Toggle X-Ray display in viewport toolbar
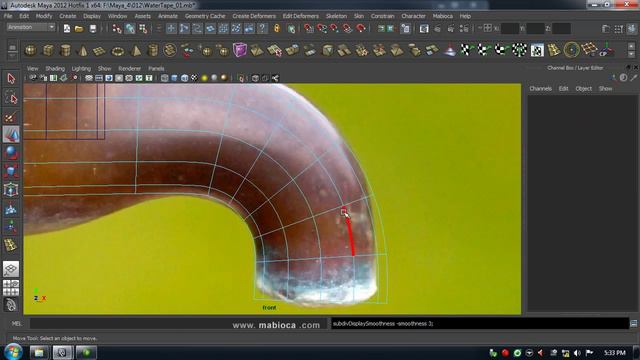Image resolution: width=640 pixels, height=360 pixels. coord(255,78)
